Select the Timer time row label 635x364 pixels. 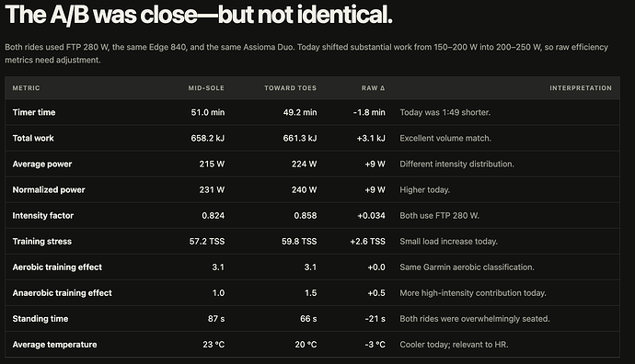[x=34, y=112]
